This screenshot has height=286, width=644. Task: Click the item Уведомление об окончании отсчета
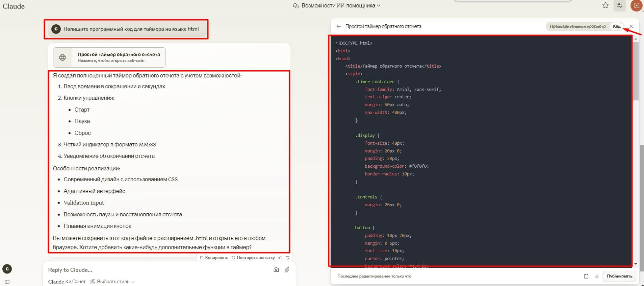[109, 156]
